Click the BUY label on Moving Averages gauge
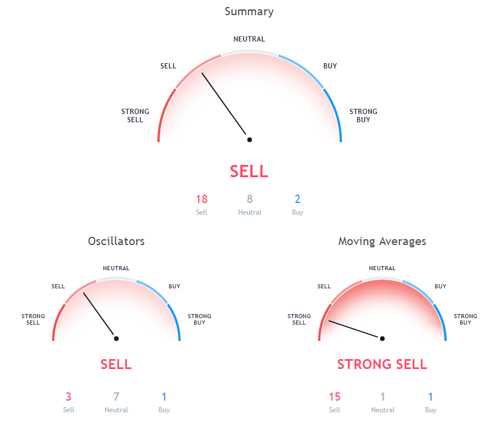 [440, 287]
